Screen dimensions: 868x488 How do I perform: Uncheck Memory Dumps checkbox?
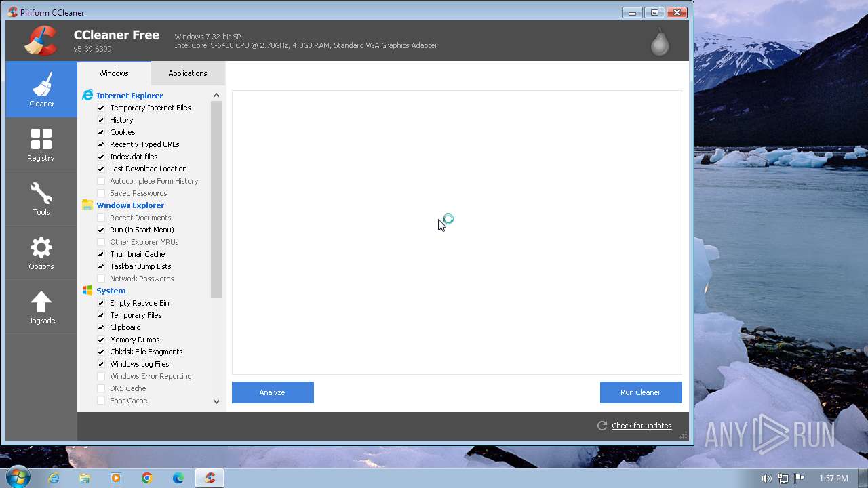[101, 340]
